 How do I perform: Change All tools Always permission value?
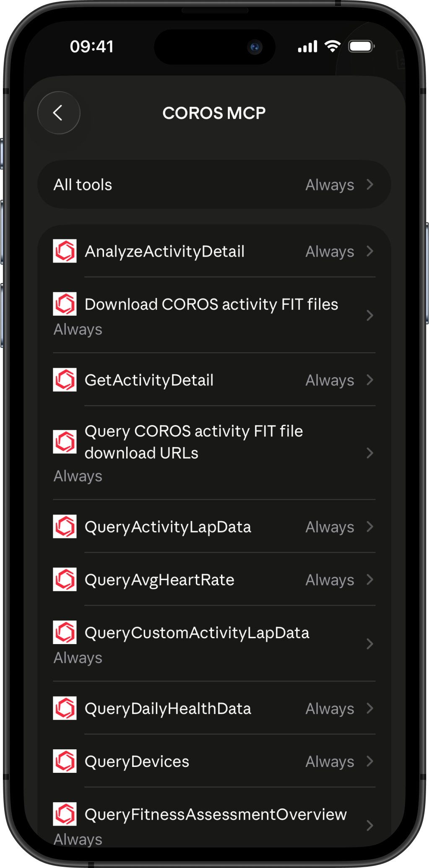tap(330, 185)
